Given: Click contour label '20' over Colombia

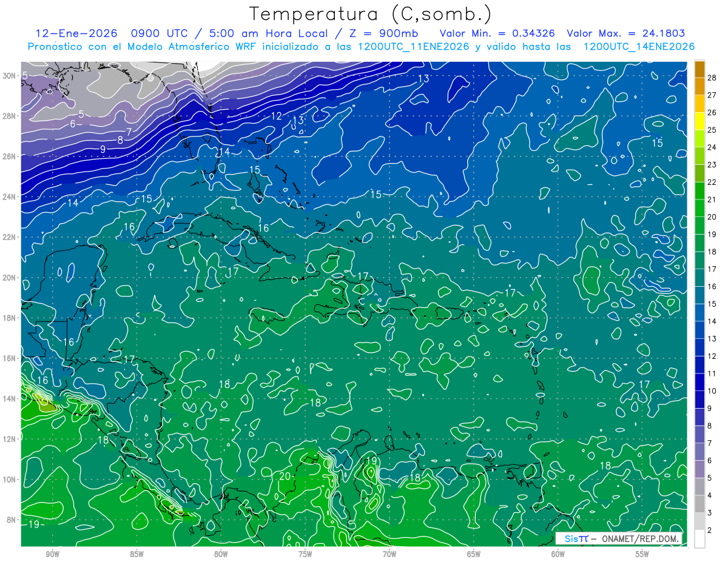Looking at the screenshot, I should click(x=285, y=477).
